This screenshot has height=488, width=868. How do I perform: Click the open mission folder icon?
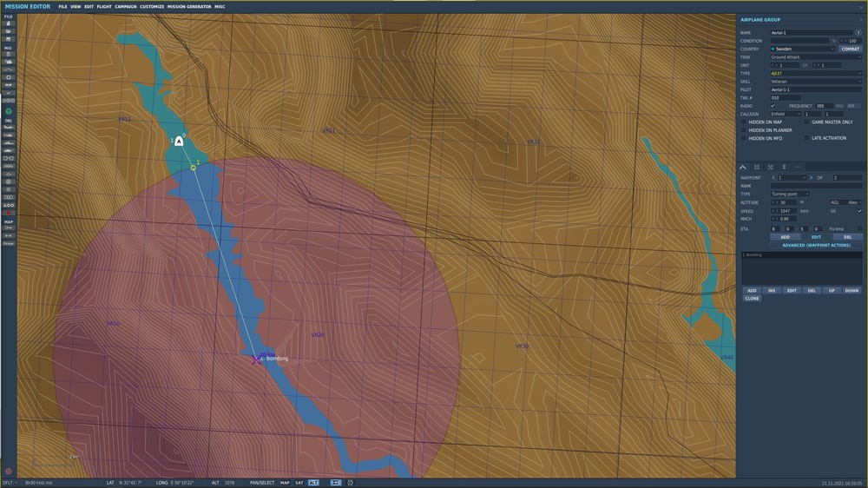tap(9, 31)
